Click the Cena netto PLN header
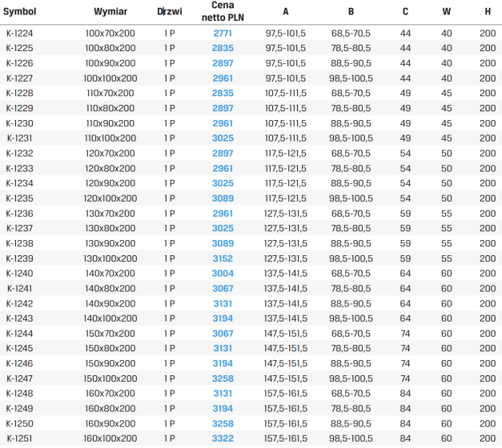Screen dimensions: 502x448 click(223, 11)
